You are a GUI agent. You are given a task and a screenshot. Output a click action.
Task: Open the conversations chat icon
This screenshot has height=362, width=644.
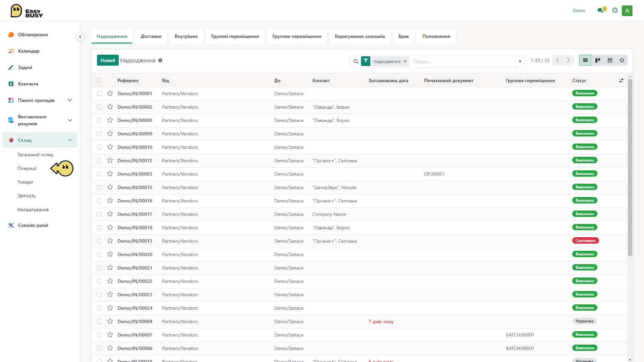pyautogui.click(x=601, y=10)
